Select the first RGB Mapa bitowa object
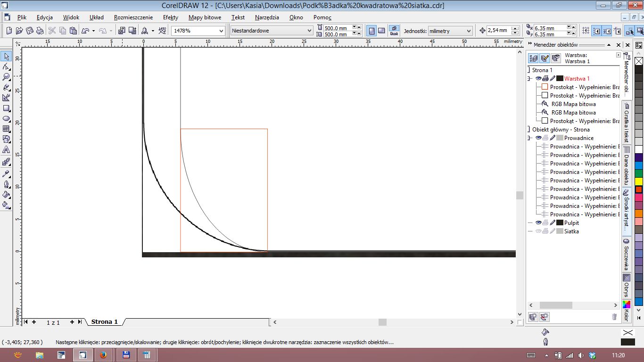Viewport: 644px width, 362px height. click(573, 104)
